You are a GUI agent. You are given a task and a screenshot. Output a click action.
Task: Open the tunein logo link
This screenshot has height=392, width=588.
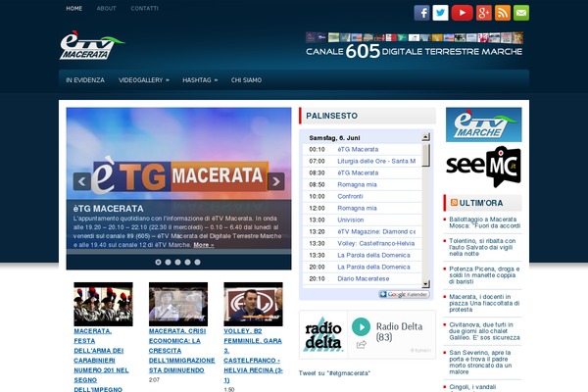coord(420,351)
